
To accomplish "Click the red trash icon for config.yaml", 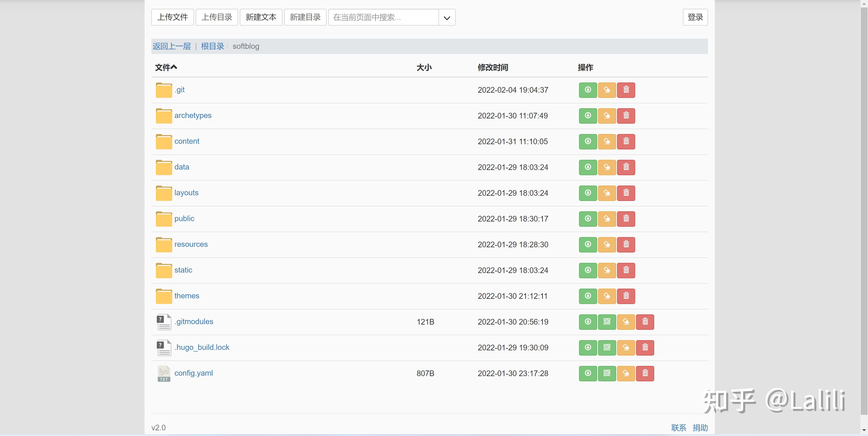I will coord(645,373).
